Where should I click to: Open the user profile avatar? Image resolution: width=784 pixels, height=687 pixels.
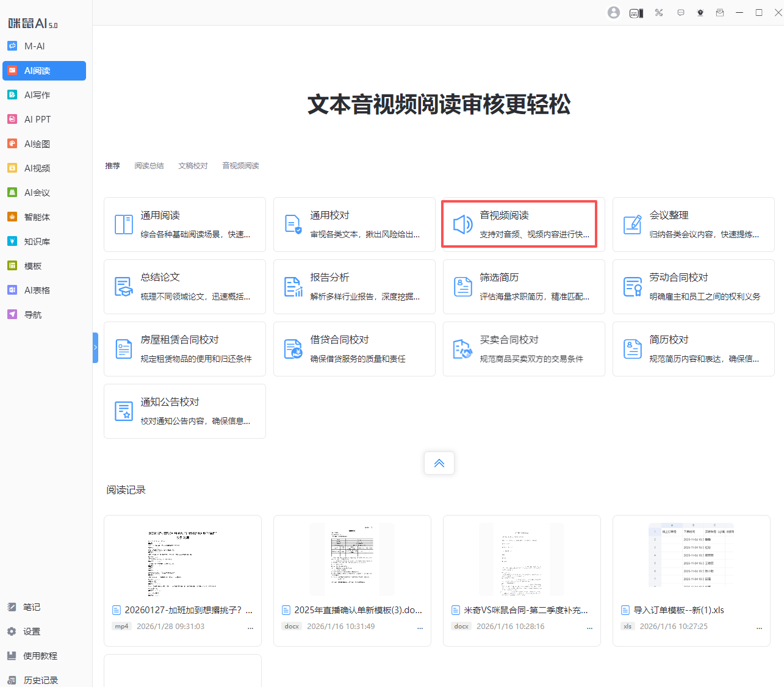(614, 13)
